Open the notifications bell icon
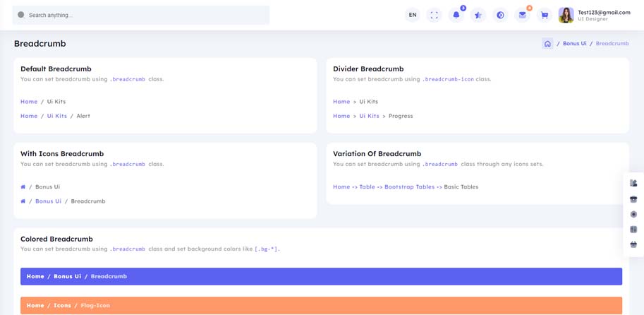This screenshot has width=644, height=315. [x=456, y=15]
